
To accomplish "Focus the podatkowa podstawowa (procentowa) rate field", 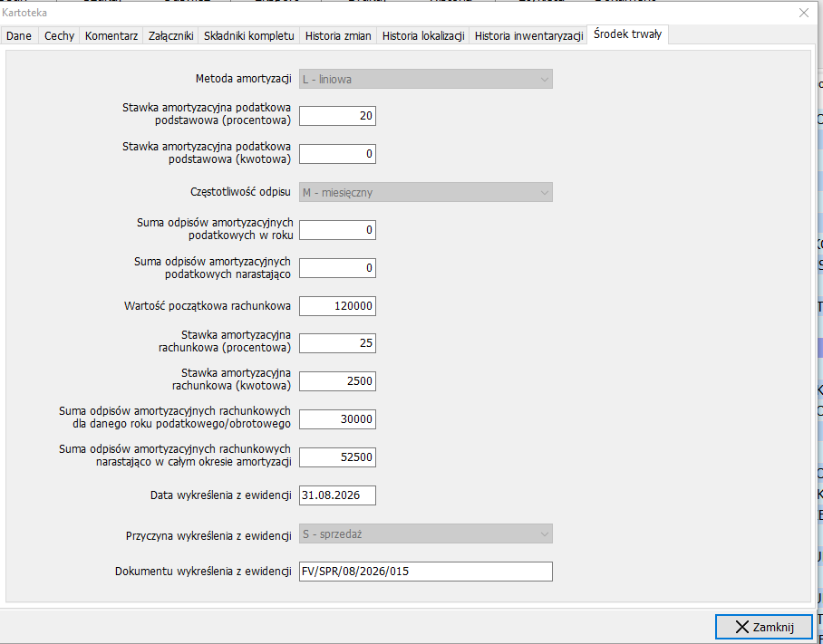I will coord(337,116).
